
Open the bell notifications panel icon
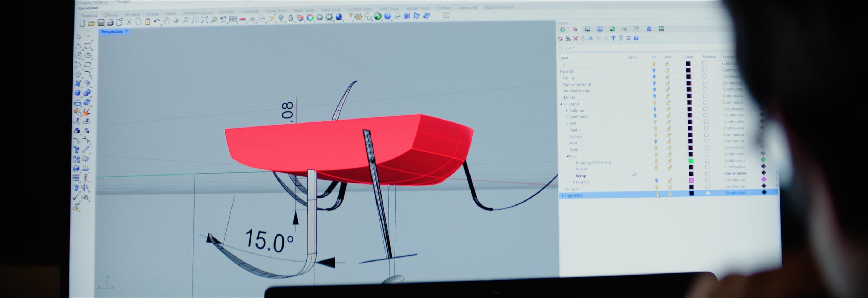point(649,29)
